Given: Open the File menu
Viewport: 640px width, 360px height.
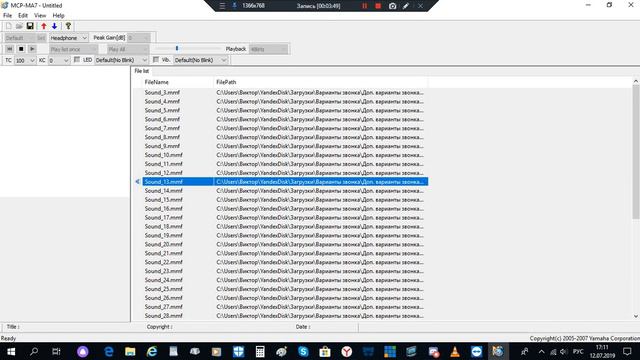Looking at the screenshot, I should 7,16.
